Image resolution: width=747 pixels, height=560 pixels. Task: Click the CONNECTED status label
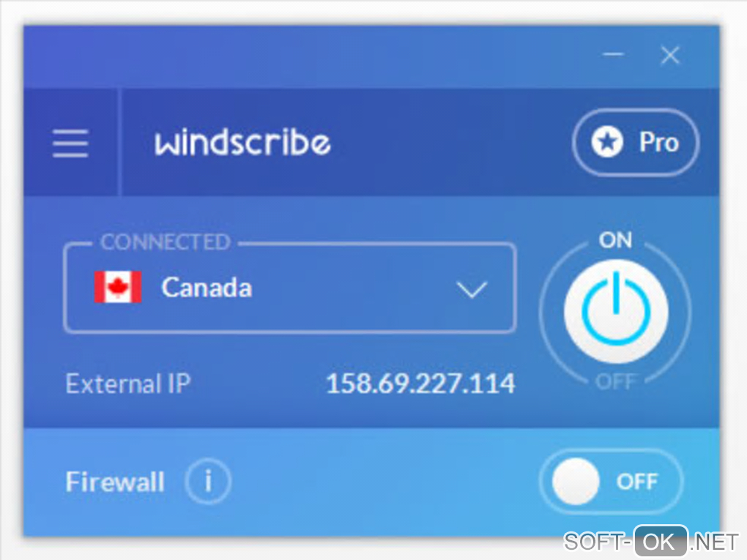[x=166, y=242]
